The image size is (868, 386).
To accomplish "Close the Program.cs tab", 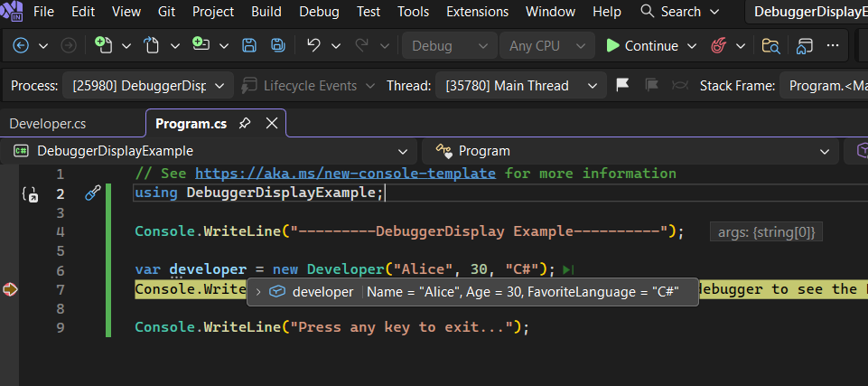I will tap(270, 124).
